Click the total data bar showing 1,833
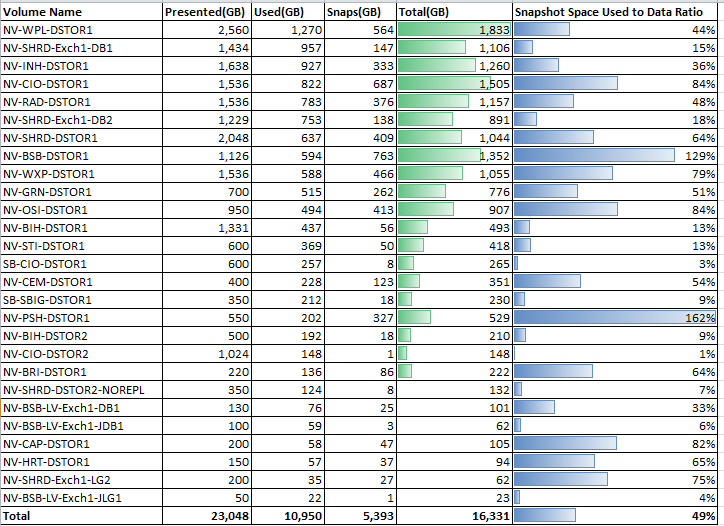 455,30
